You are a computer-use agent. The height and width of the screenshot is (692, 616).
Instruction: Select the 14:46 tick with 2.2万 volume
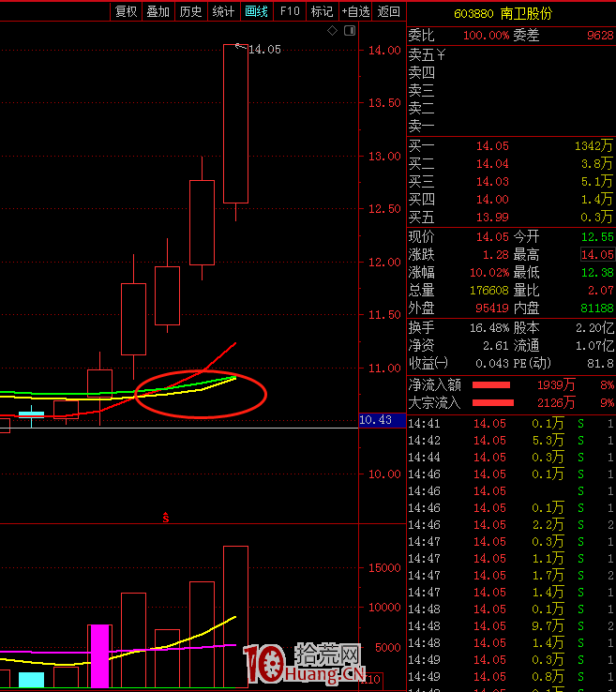pyautogui.click(x=511, y=525)
